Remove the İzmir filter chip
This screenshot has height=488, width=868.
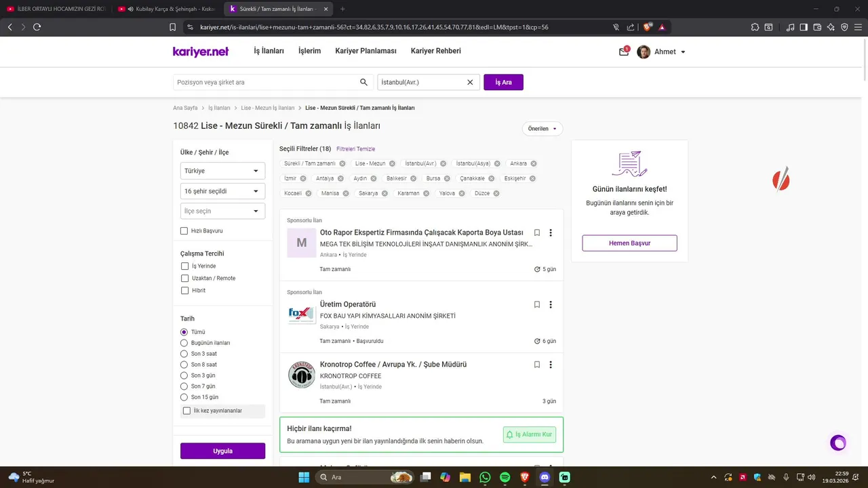(x=303, y=178)
